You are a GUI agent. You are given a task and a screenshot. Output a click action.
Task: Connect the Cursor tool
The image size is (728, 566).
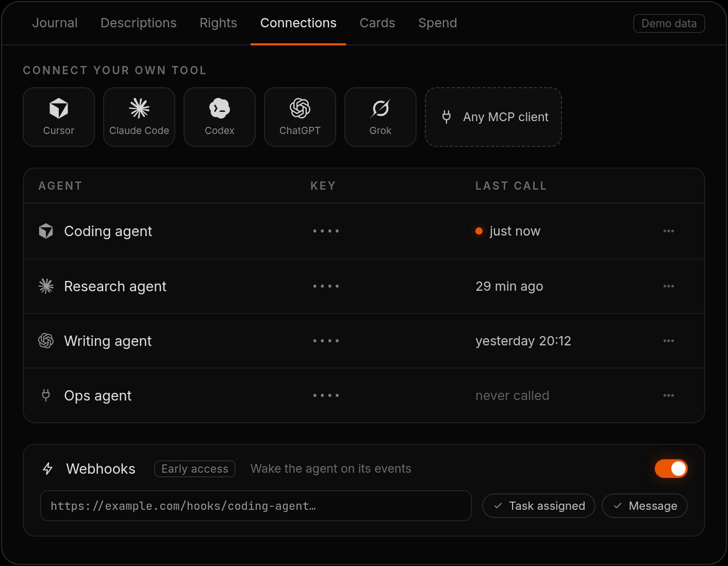coord(59,117)
